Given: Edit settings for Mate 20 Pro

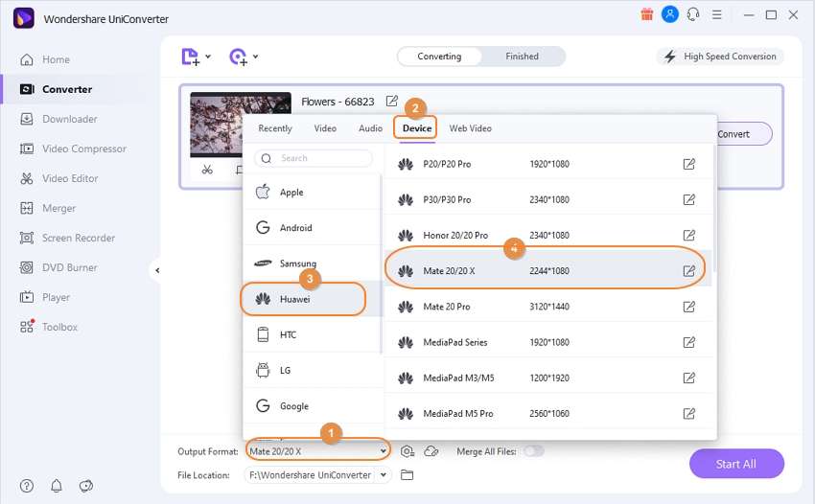Looking at the screenshot, I should 688,307.
